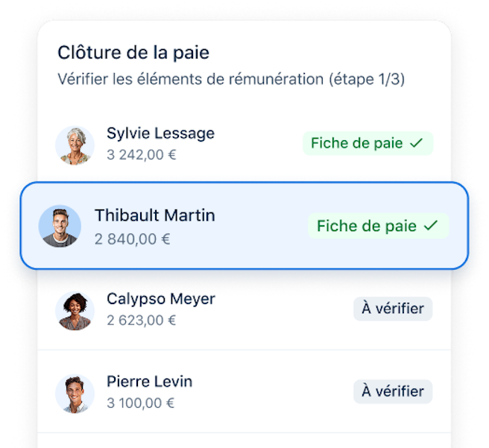Click Pierre Levin's avatar photo
Screen dimensions: 489x448
click(75, 394)
